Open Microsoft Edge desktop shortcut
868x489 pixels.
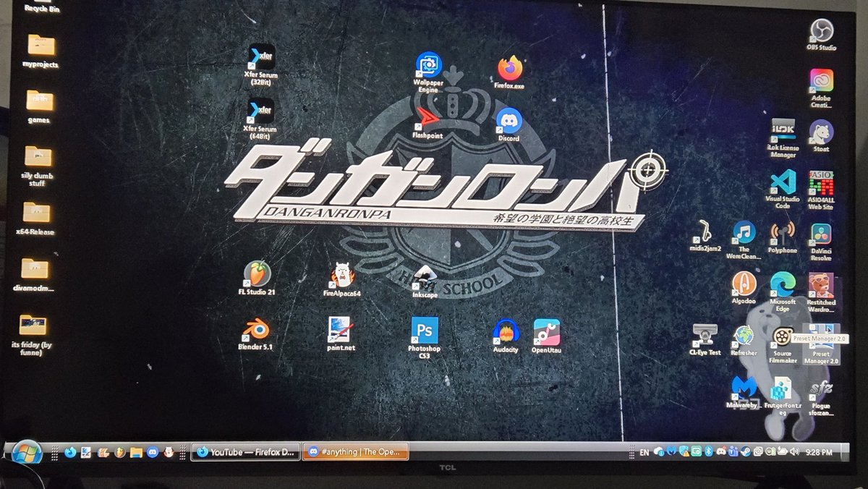(783, 292)
